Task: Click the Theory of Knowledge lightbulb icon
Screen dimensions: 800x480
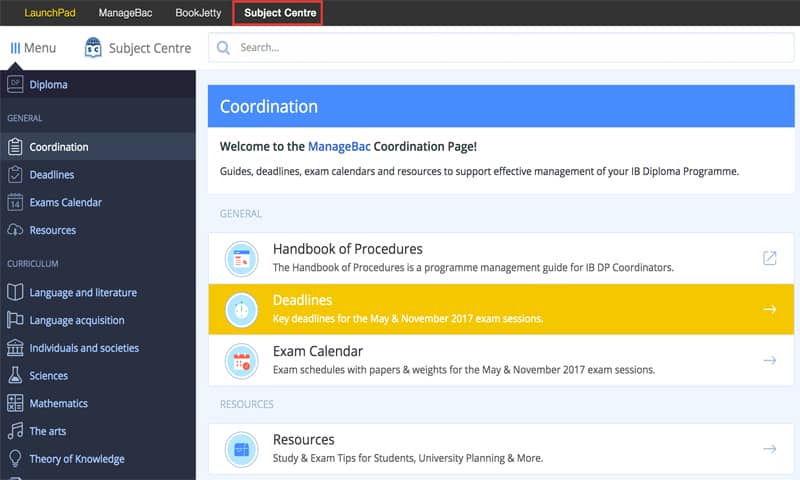Action: click(15, 458)
